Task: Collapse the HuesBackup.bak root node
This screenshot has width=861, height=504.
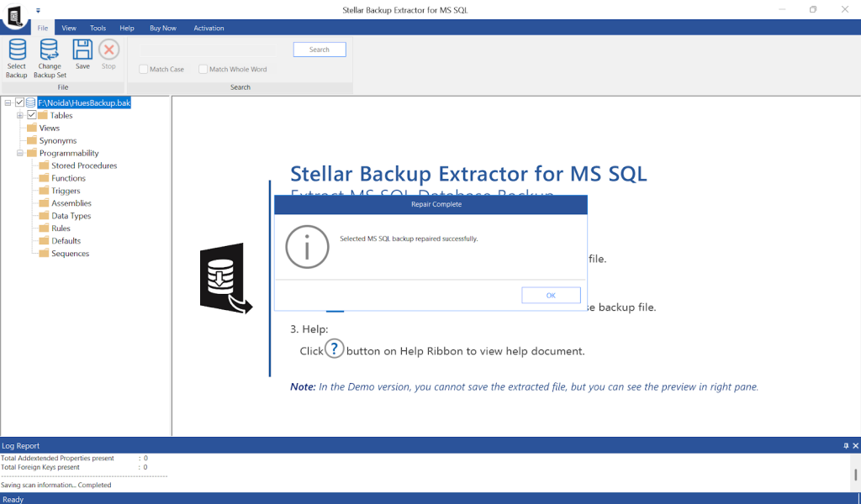Action: [7, 102]
